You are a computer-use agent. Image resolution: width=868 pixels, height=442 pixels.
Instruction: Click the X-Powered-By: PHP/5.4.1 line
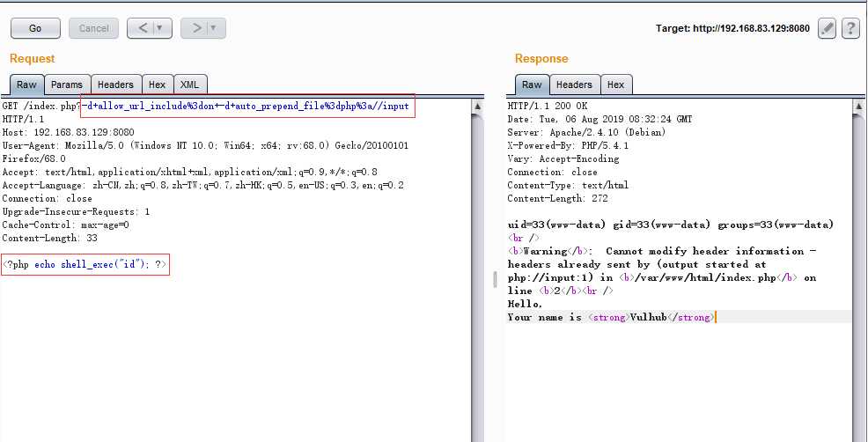(568, 145)
